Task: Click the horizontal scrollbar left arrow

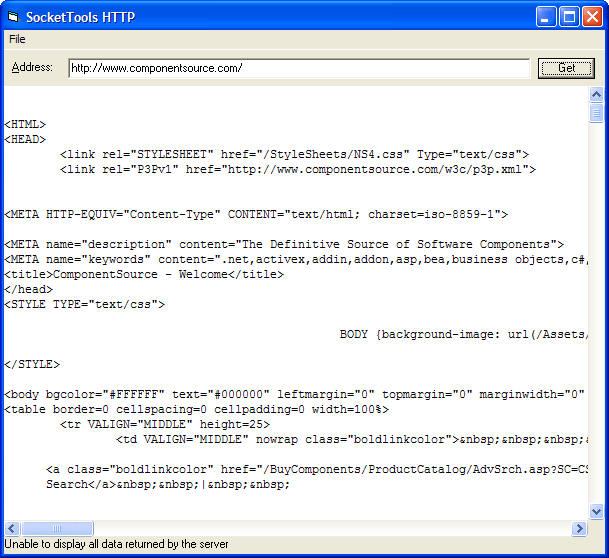Action: 12,528
